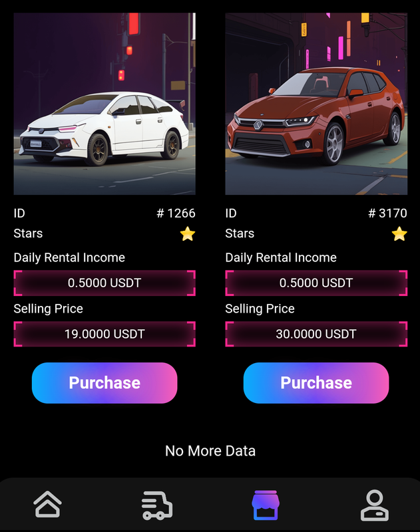Open the Home tab icon
This screenshot has width=420, height=532.
47,504
